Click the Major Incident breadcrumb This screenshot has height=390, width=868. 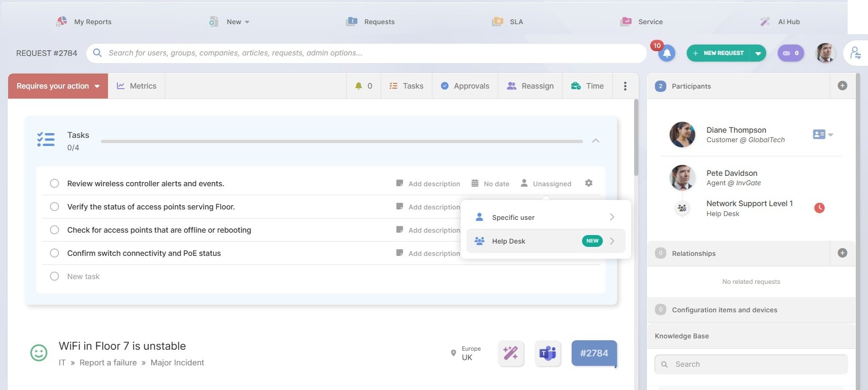pyautogui.click(x=177, y=363)
